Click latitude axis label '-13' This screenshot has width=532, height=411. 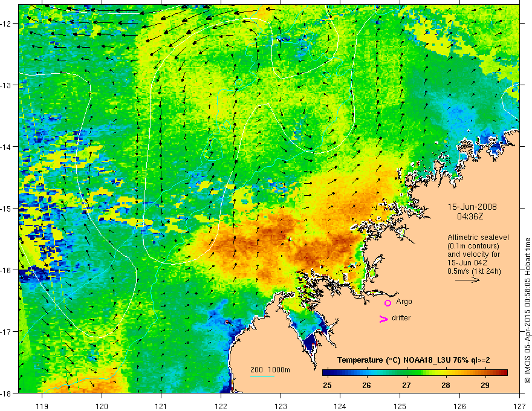click(x=6, y=85)
